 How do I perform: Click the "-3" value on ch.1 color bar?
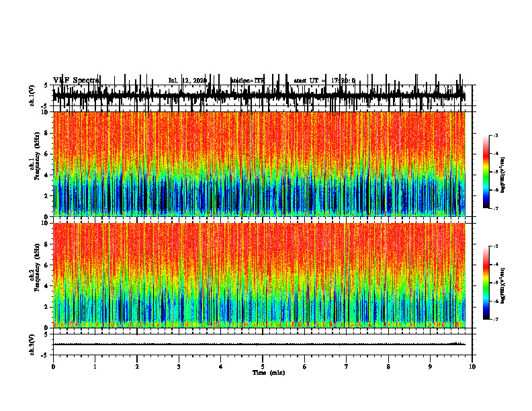[496, 135]
